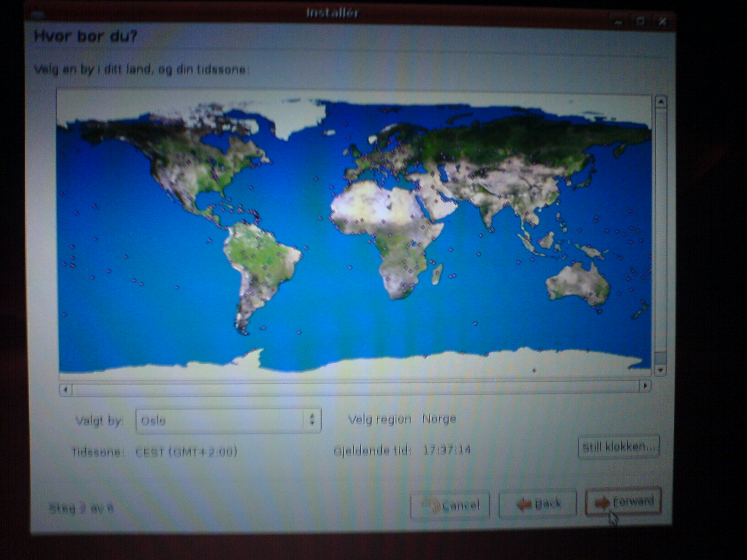This screenshot has height=560, width=747.
Task: Click the Hvor bor du? heading
Action: (86, 36)
